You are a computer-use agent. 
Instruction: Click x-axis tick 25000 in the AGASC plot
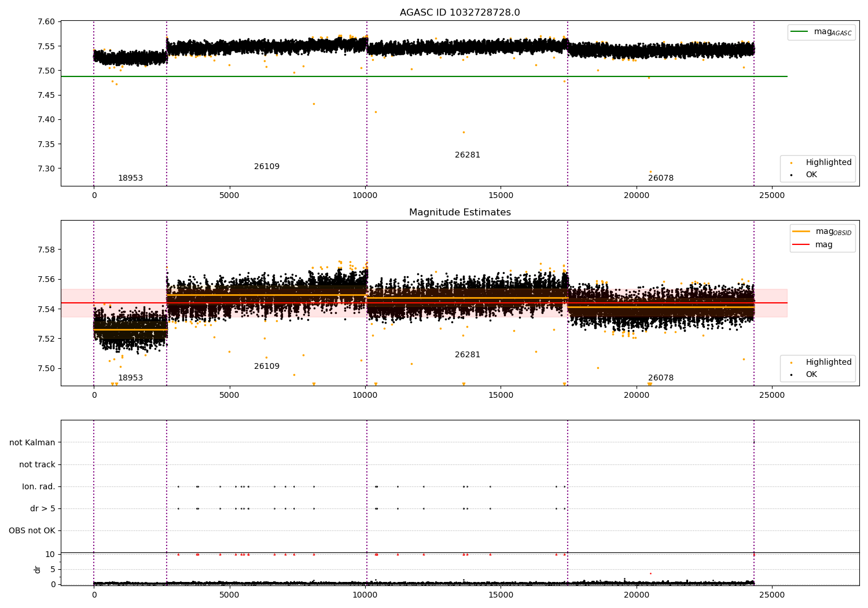click(x=772, y=196)
